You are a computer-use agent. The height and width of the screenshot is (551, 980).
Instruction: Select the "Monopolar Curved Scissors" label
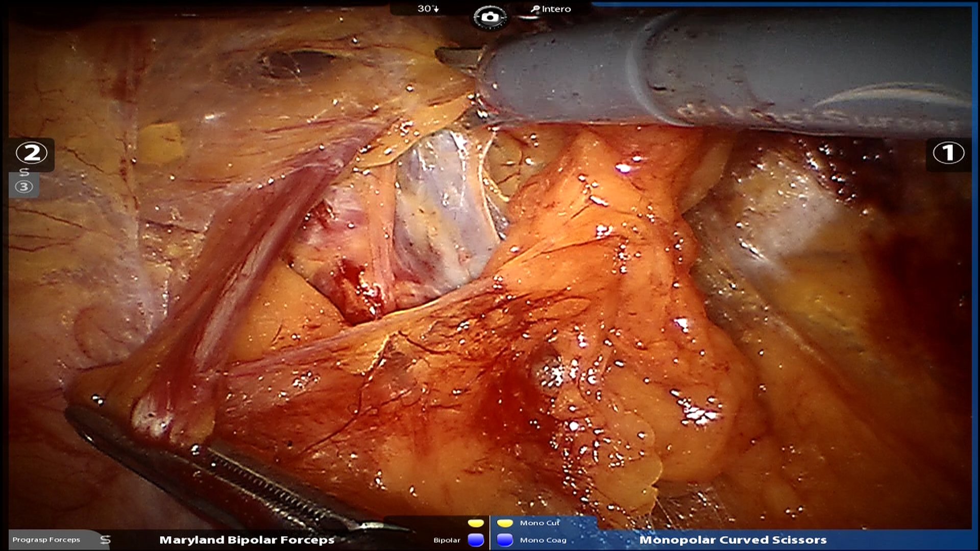pos(733,540)
